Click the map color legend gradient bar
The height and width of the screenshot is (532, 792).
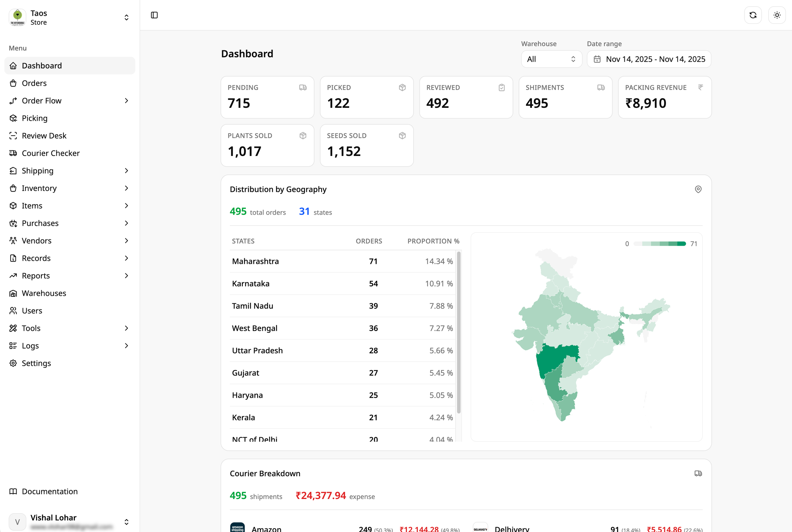tap(659, 244)
